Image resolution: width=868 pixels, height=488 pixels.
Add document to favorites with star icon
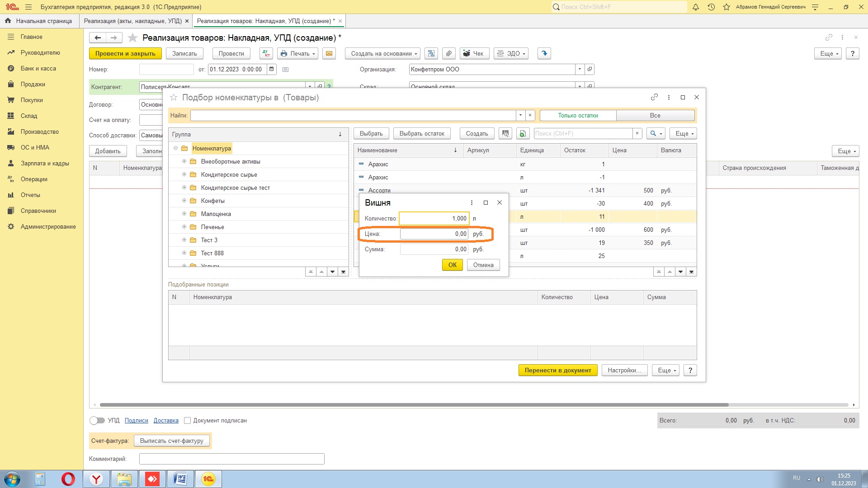click(x=132, y=38)
